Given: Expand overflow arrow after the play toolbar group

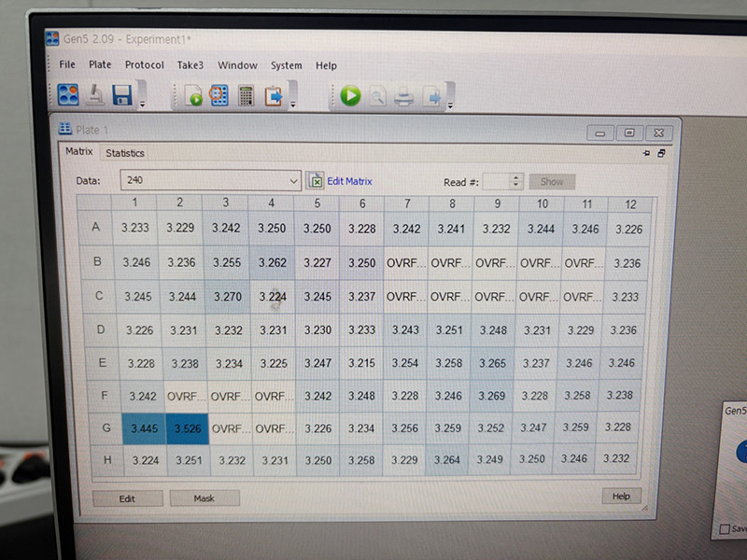Looking at the screenshot, I should (449, 103).
